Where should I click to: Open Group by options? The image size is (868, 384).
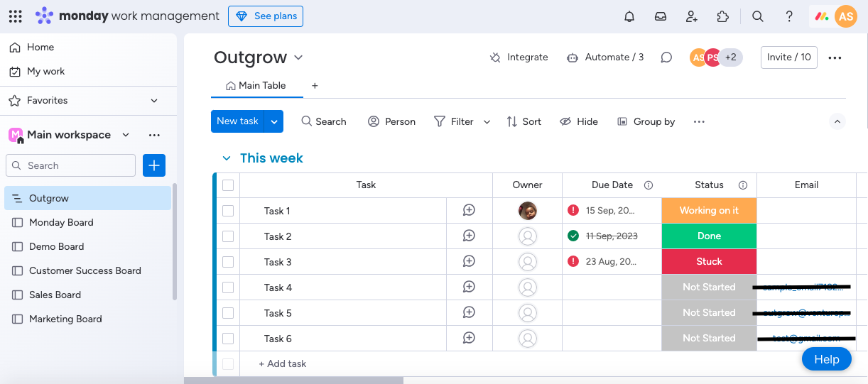point(646,121)
